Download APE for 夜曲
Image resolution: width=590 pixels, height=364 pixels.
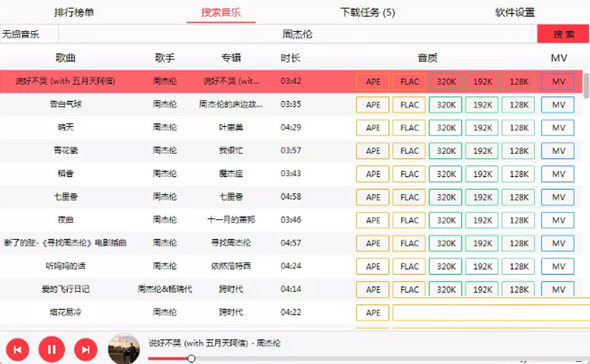[373, 220]
